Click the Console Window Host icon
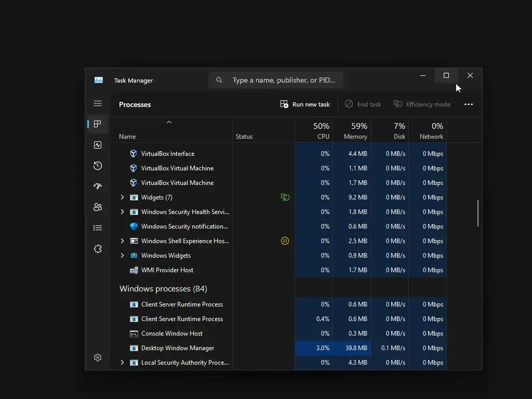 [134, 334]
